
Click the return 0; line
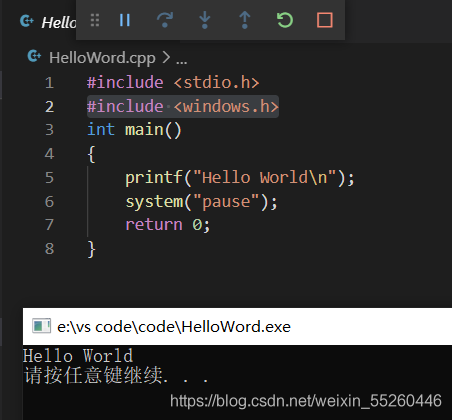click(168, 225)
